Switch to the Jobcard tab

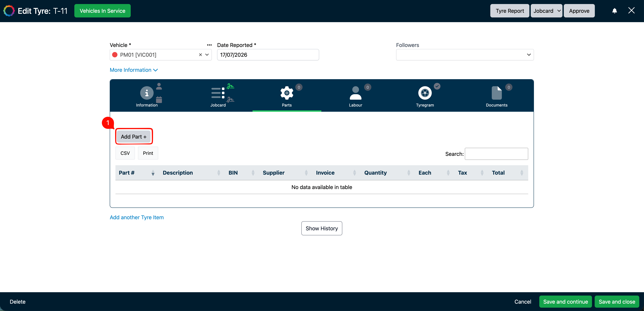[218, 96]
